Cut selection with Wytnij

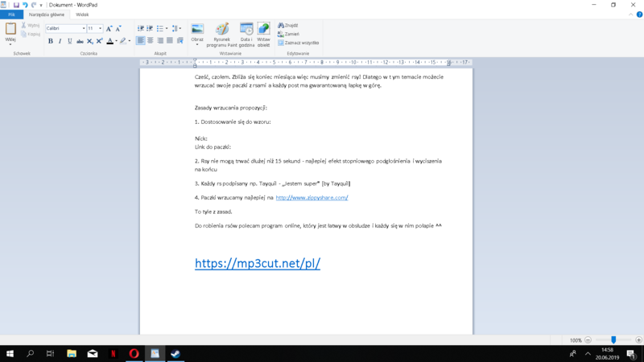coord(31,26)
